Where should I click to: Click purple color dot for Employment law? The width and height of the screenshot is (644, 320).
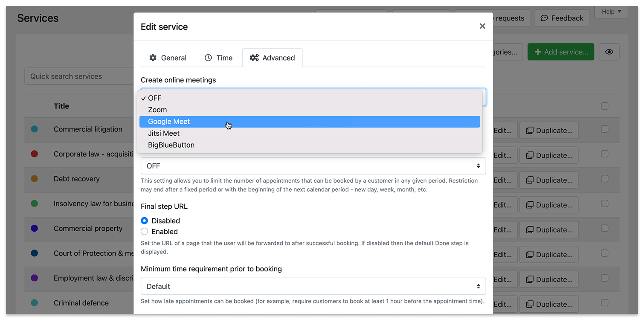pos(35,278)
